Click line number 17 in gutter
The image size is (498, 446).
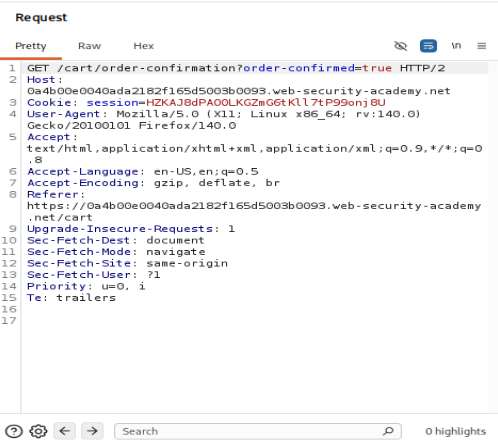[9, 320]
